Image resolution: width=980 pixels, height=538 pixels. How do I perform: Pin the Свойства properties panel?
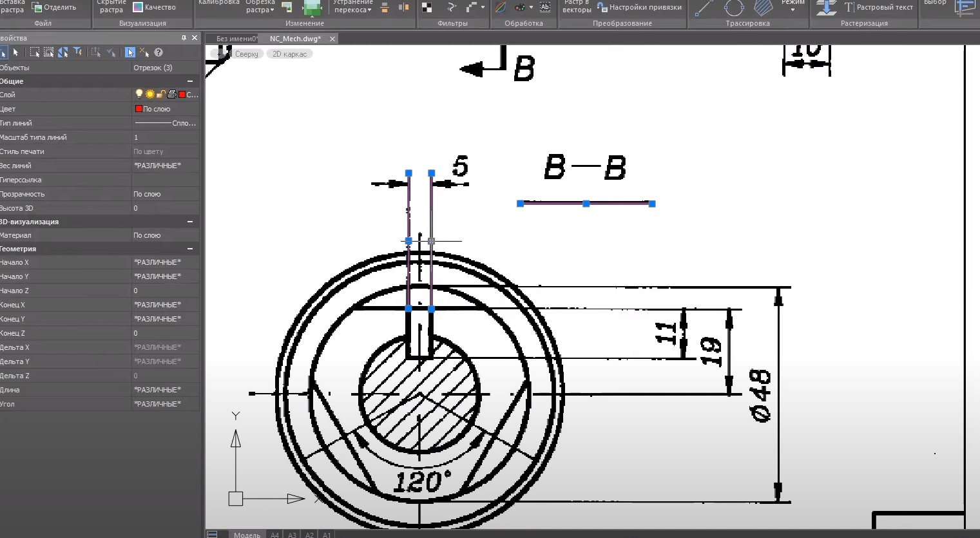(x=184, y=38)
